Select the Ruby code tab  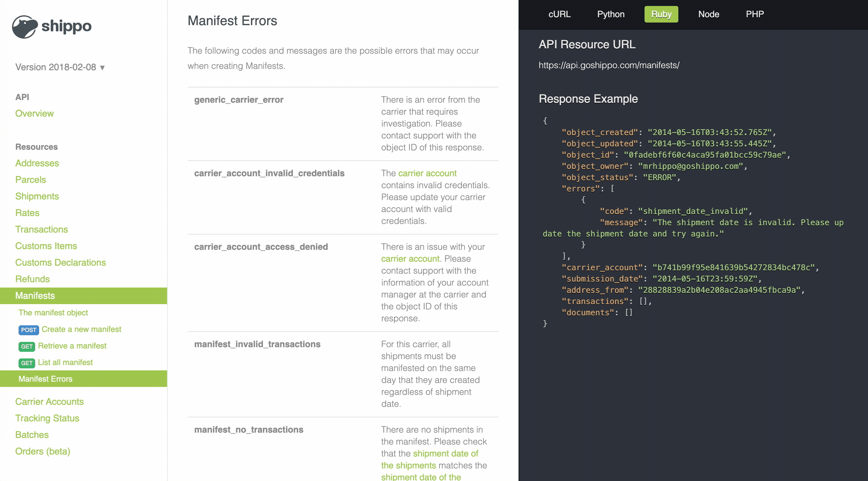click(x=661, y=14)
